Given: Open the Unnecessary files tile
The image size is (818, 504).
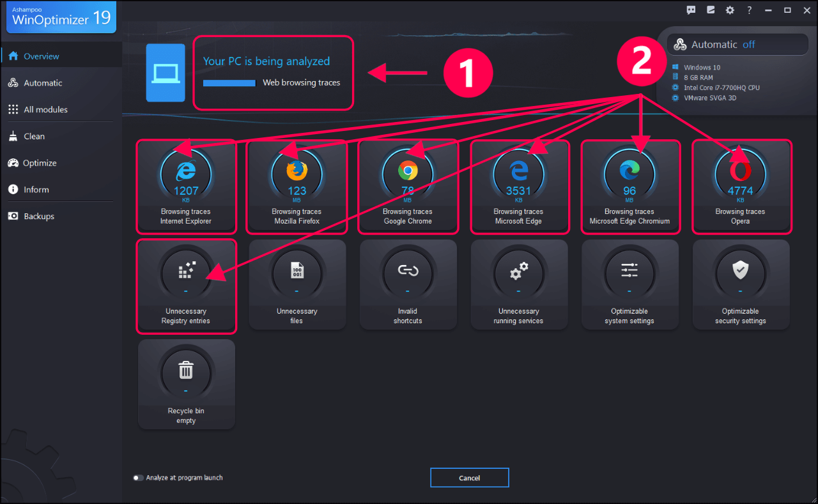Looking at the screenshot, I should pos(297,285).
